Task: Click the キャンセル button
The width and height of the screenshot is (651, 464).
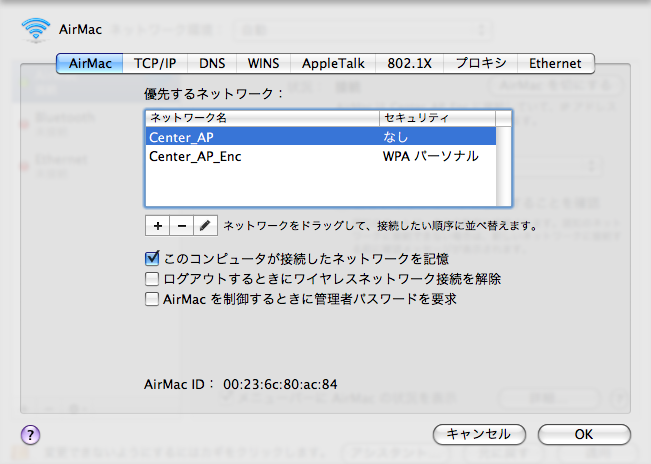Action: coord(479,435)
